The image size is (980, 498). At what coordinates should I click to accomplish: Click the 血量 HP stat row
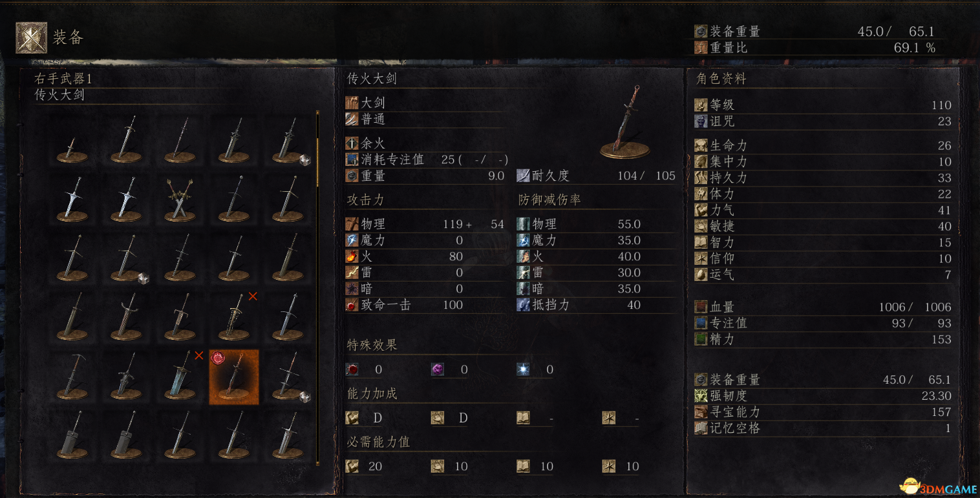click(823, 307)
